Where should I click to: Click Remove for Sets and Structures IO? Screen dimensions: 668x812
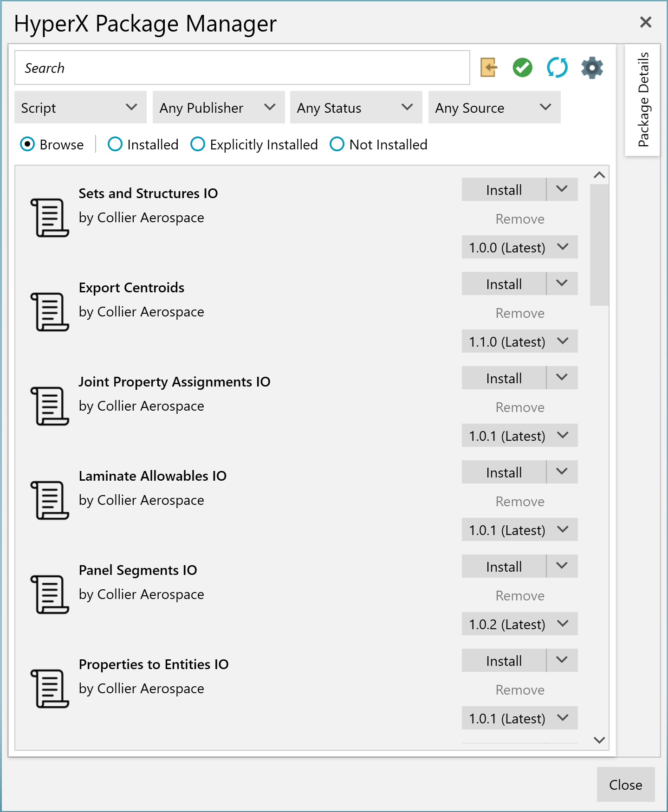coord(520,219)
